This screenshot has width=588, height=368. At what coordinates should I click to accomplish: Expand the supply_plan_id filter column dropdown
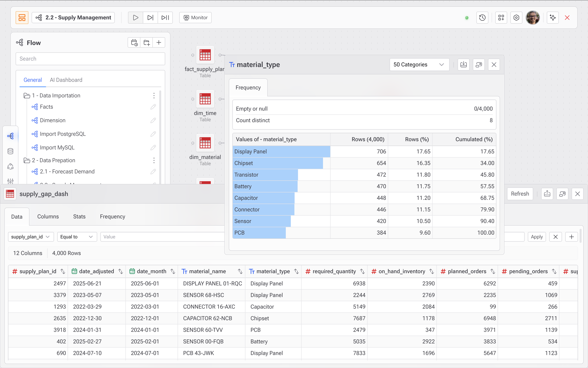pyautogui.click(x=31, y=237)
